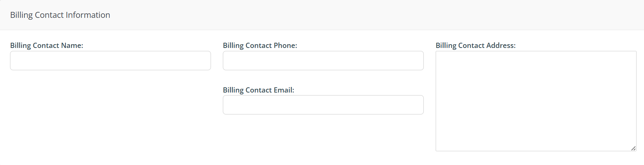The image size is (644, 165).
Task: Place cursor in the billing email address box
Action: tap(323, 105)
